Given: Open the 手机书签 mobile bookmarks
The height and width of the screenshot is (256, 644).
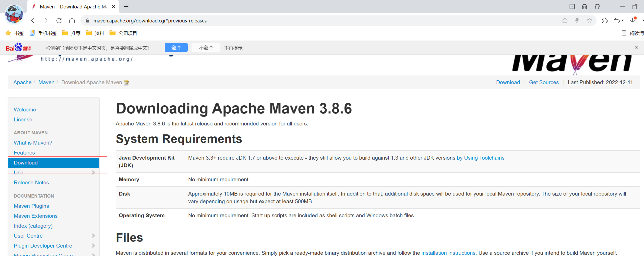Looking at the screenshot, I should (43, 33).
